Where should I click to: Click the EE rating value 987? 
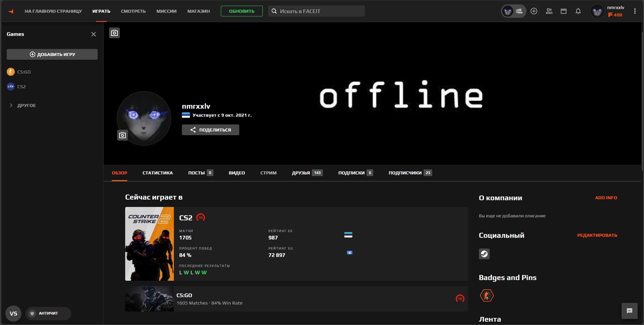tap(273, 237)
